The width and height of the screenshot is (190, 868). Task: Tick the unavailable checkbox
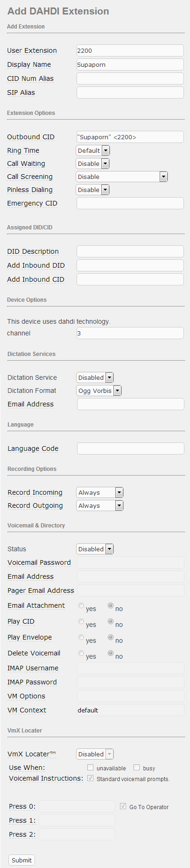click(91, 768)
